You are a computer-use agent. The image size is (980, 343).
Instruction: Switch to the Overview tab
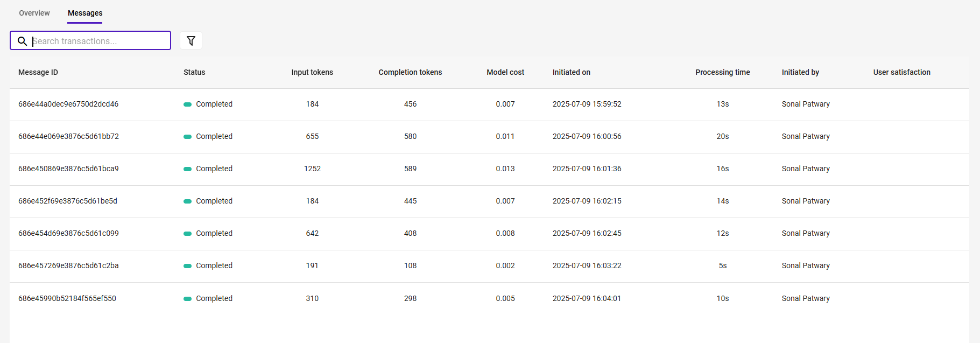tap(34, 13)
